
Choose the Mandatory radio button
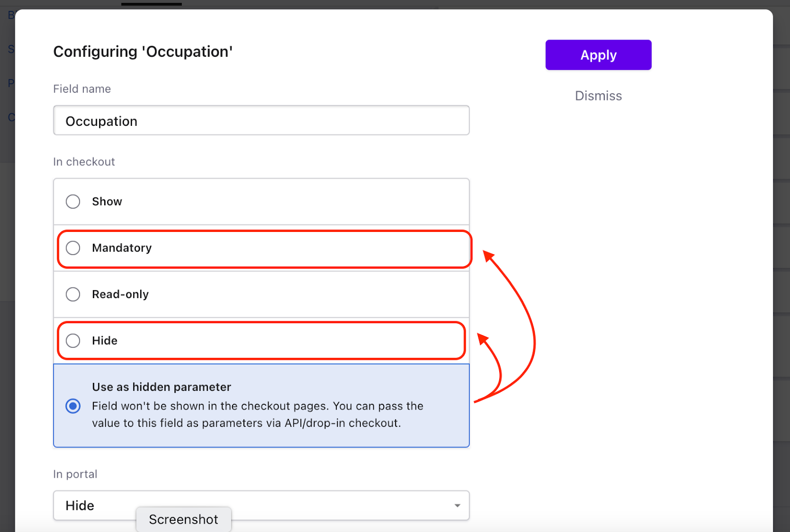73,248
